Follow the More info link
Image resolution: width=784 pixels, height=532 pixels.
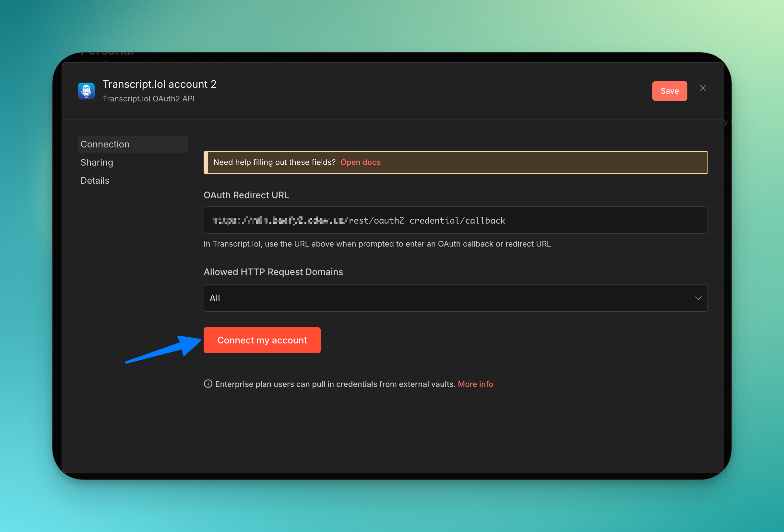click(475, 384)
